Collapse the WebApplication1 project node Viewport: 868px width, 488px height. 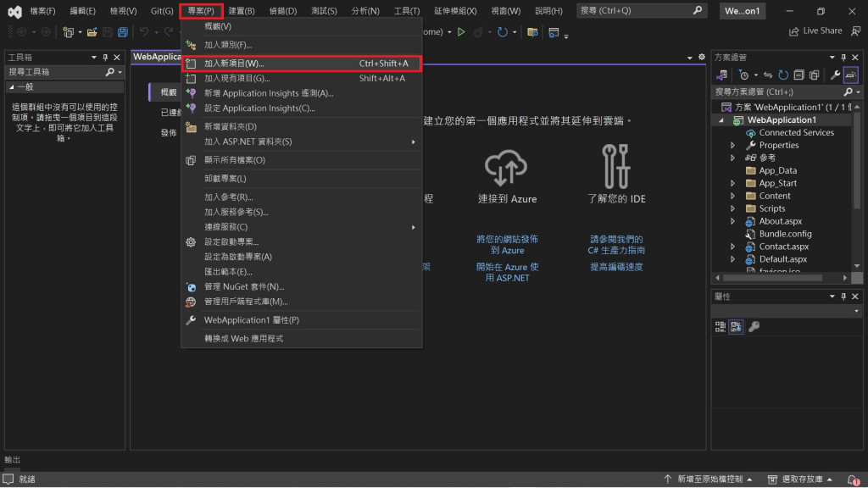pos(721,120)
